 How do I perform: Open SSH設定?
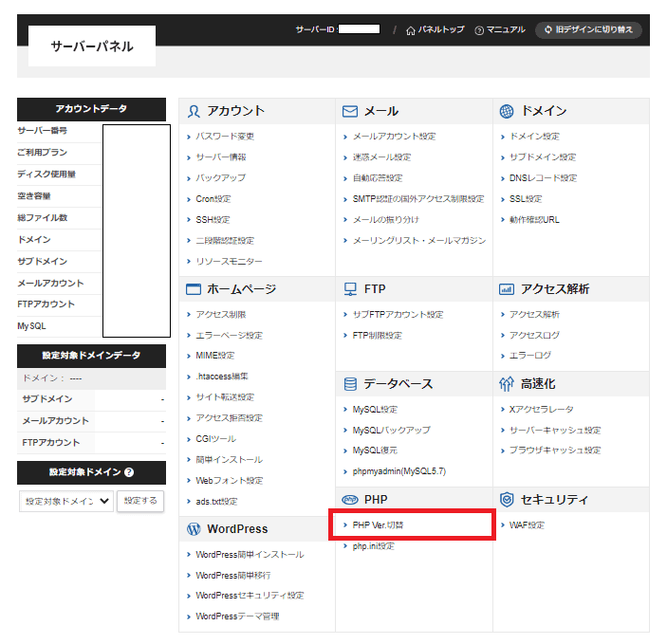click(x=213, y=220)
